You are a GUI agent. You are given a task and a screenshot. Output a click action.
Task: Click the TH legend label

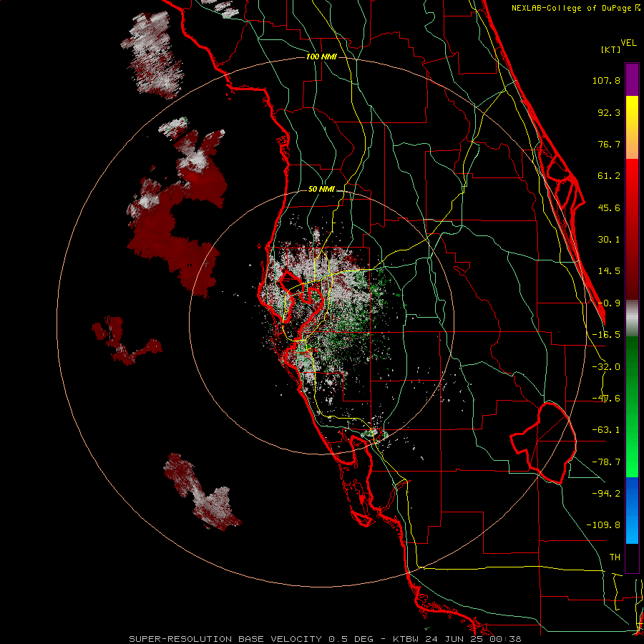click(x=615, y=557)
